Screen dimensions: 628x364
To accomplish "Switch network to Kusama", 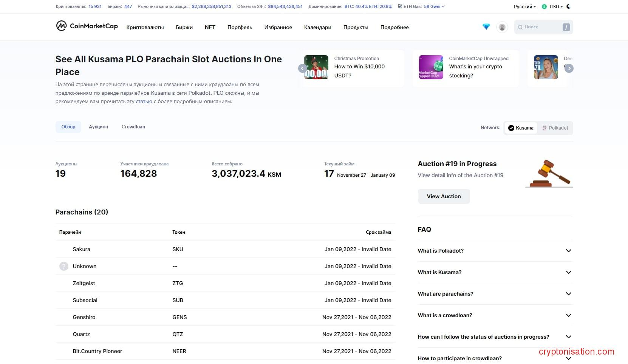I will (521, 128).
